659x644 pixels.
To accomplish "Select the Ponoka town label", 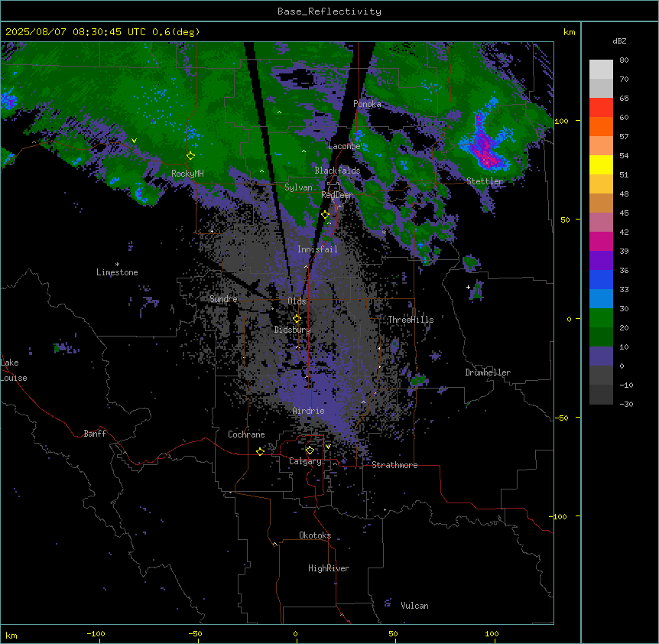I will (x=367, y=104).
